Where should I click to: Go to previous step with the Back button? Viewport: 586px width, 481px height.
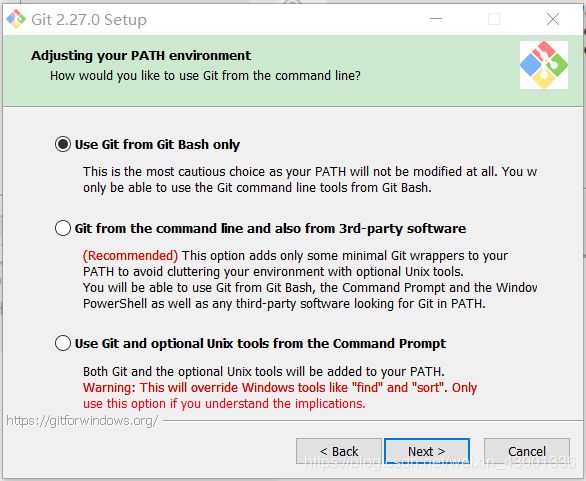point(339,451)
